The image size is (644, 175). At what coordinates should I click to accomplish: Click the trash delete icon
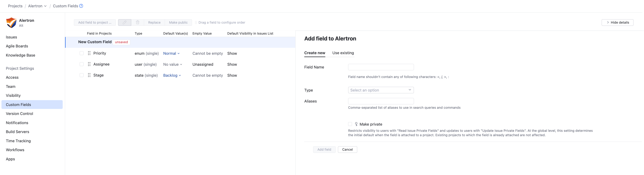point(137,23)
